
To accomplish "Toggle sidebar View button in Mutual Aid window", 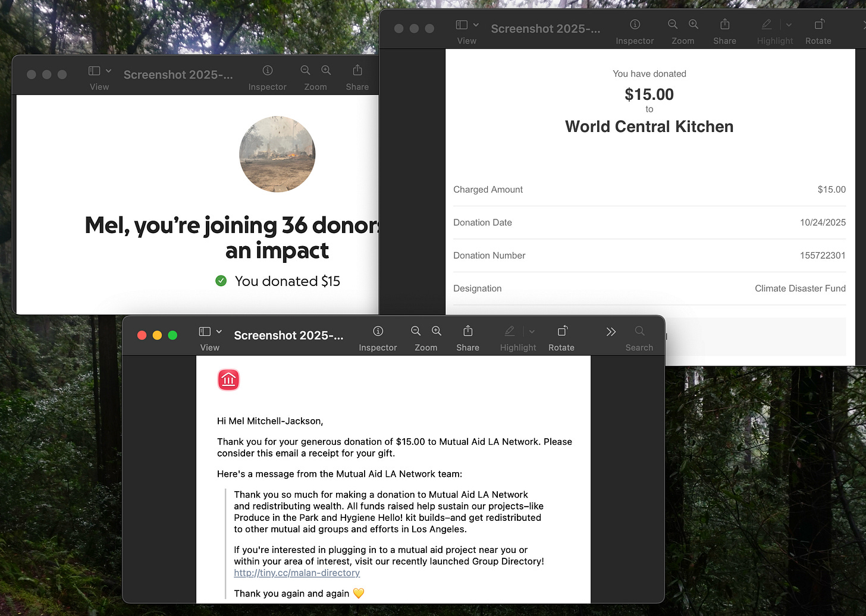I will [x=205, y=331].
